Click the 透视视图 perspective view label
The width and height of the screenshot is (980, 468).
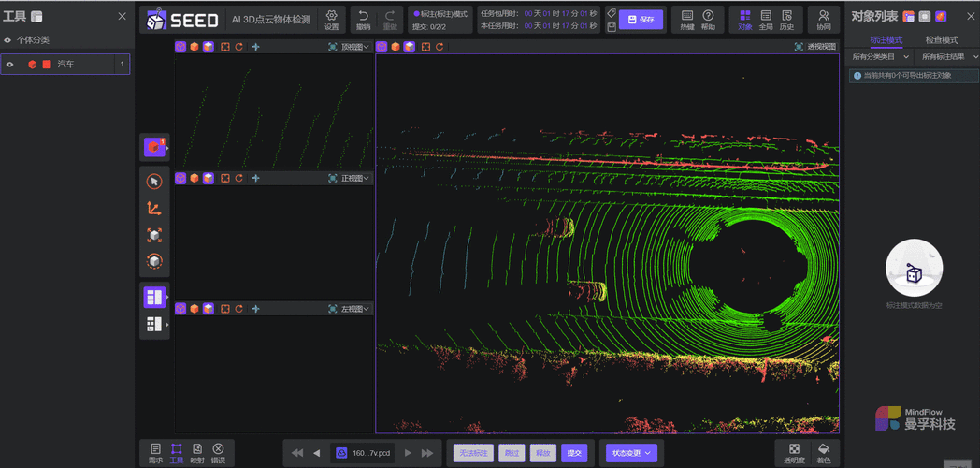click(821, 47)
